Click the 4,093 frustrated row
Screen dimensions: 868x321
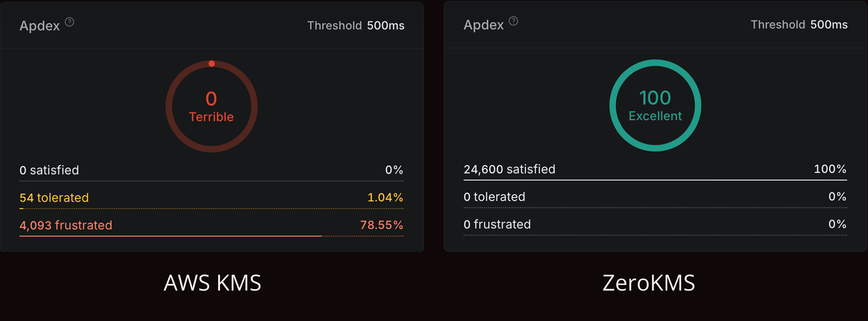pos(212,226)
